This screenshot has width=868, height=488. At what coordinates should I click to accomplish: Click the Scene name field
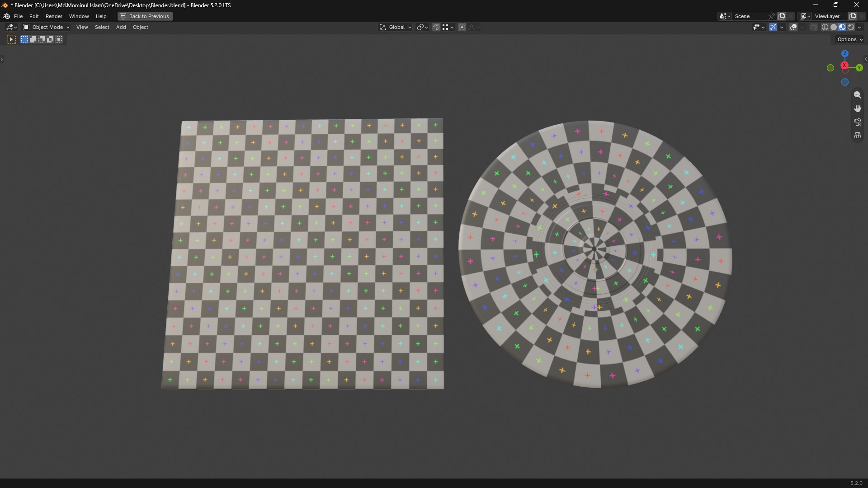click(750, 16)
